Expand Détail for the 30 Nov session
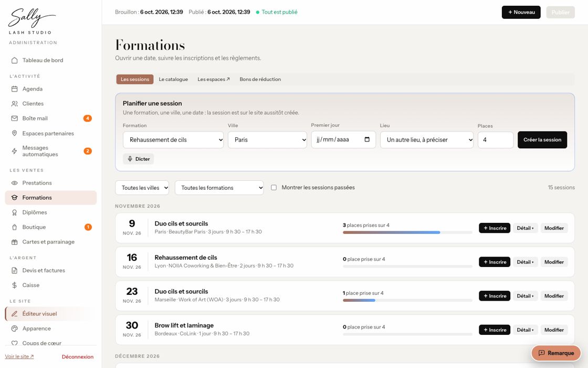588x368 pixels. coord(525,330)
